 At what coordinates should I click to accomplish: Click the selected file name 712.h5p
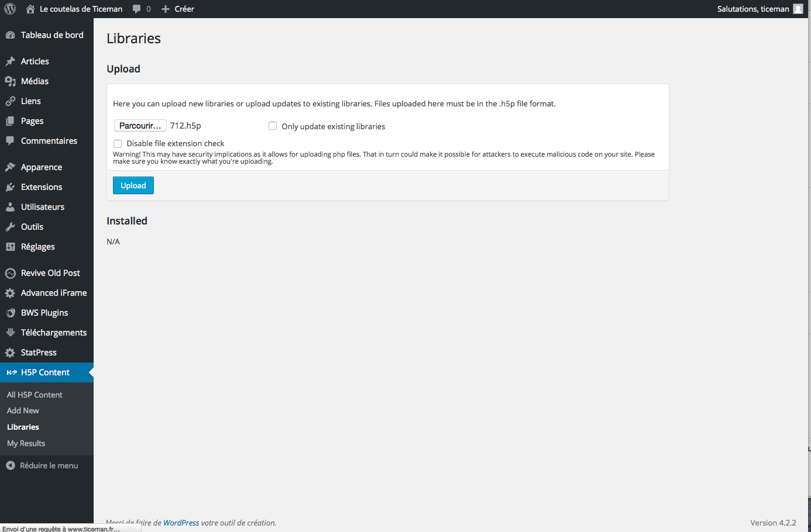[x=185, y=126]
